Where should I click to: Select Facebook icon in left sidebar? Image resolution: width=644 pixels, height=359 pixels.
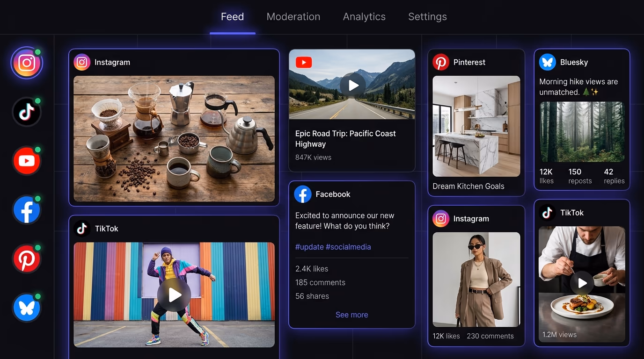(27, 210)
